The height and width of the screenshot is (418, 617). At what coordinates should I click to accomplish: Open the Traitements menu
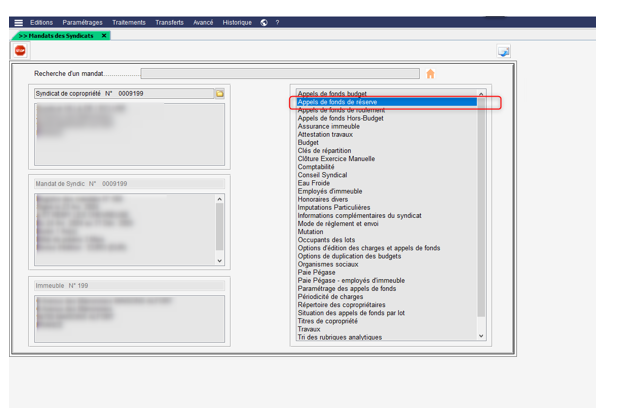(x=128, y=22)
